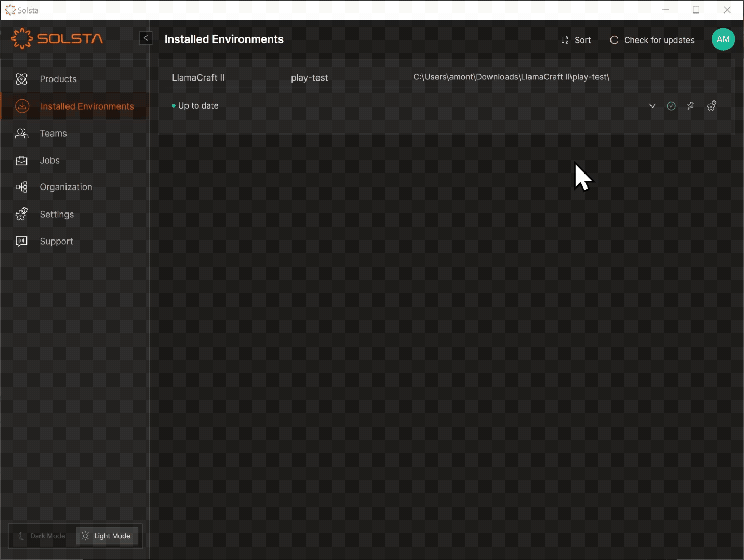Go to Products menu item

click(75, 79)
